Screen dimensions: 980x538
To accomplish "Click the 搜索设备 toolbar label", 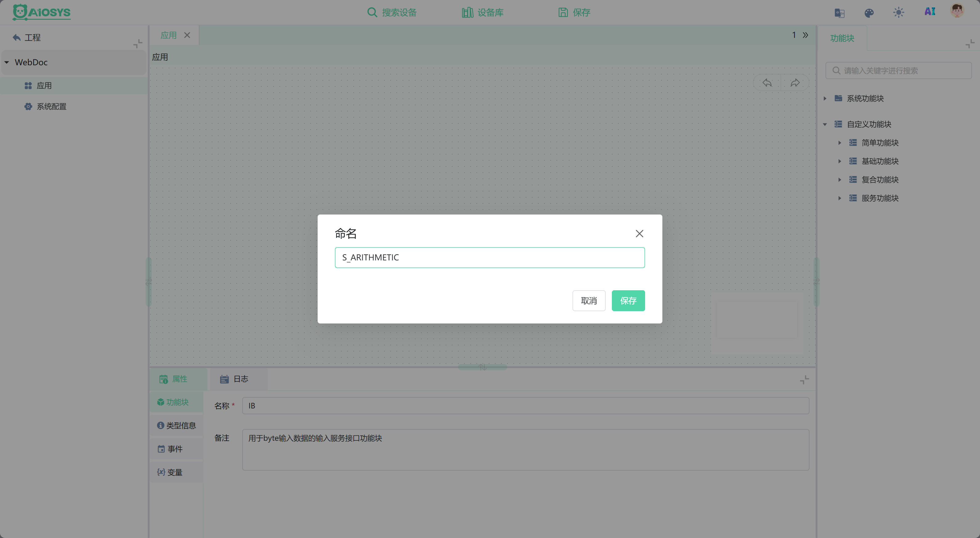I will 399,13.
